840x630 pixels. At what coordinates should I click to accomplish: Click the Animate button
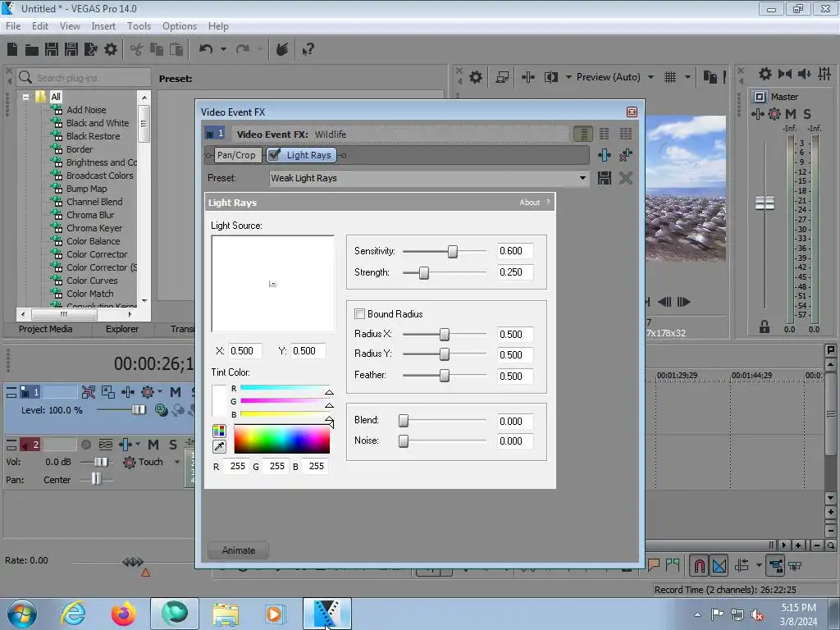click(238, 550)
